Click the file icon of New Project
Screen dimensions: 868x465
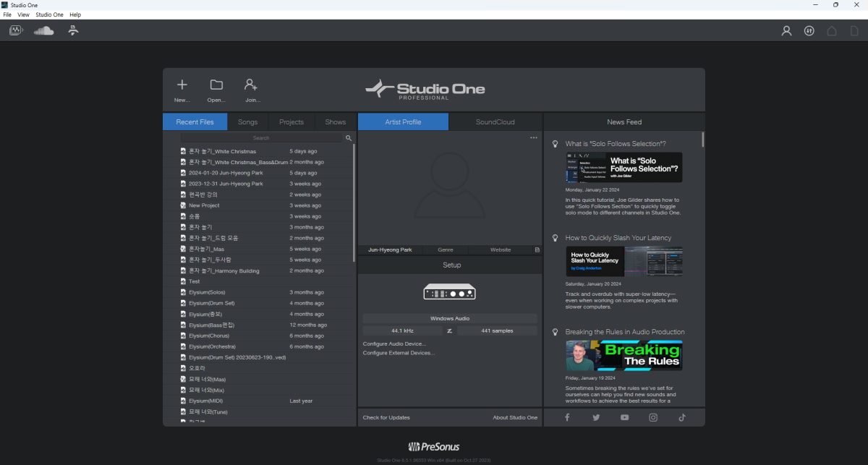pyautogui.click(x=184, y=205)
